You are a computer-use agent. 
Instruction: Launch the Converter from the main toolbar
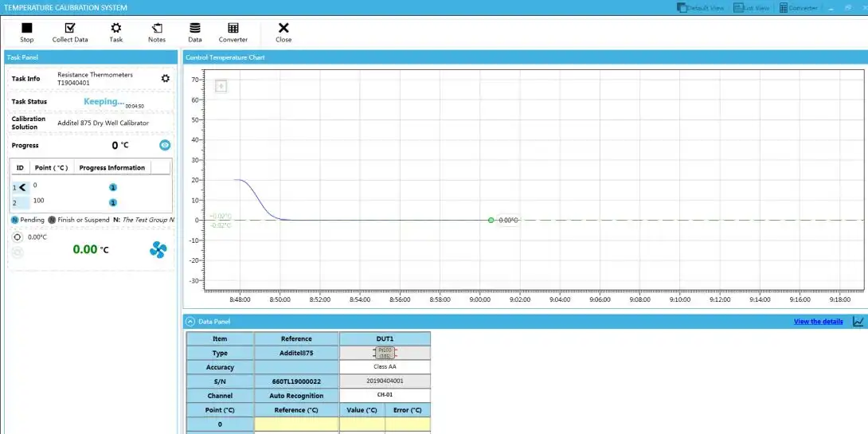[x=233, y=32]
